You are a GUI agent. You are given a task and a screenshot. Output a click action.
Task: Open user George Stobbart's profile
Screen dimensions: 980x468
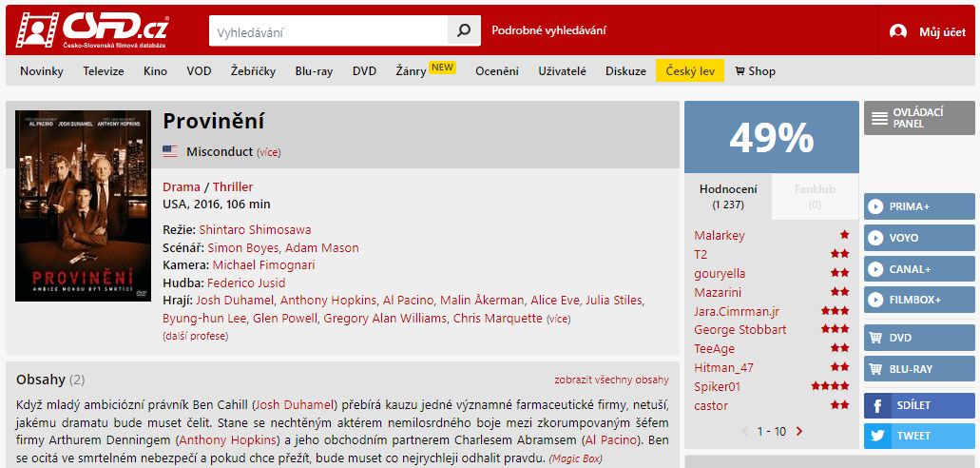[x=740, y=330]
